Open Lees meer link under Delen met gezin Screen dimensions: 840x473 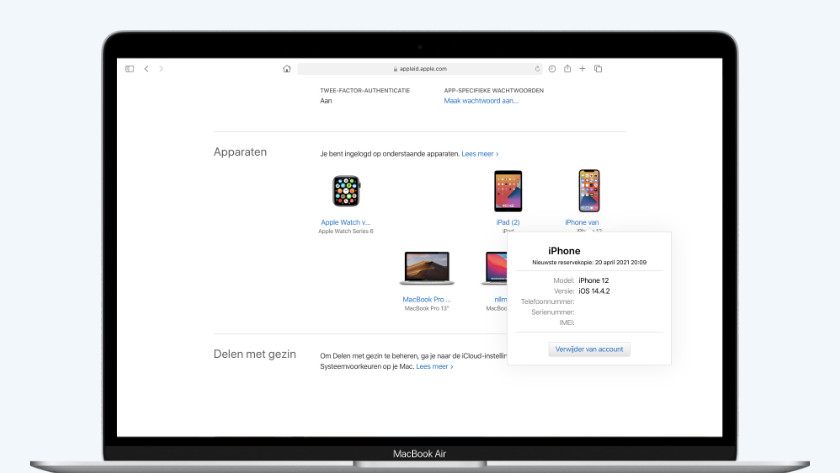434,366
